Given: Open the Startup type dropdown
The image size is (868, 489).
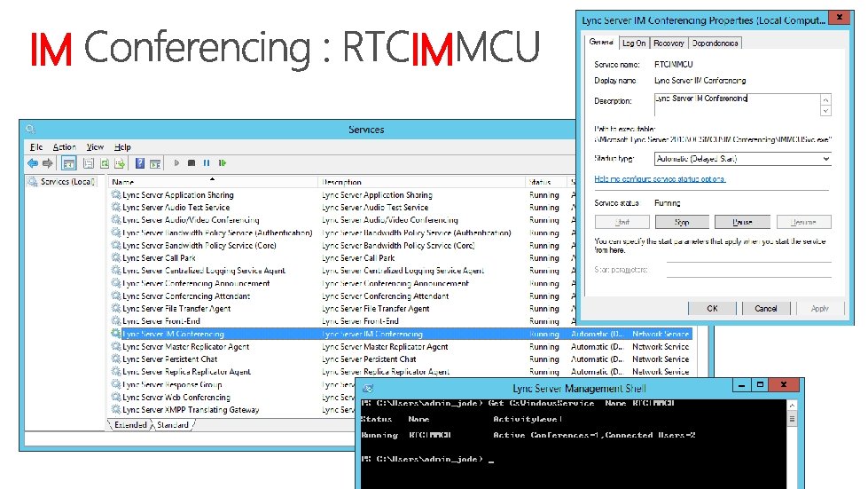Looking at the screenshot, I should point(742,159).
